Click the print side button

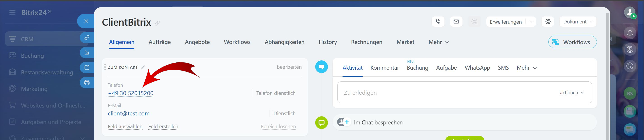(87, 83)
